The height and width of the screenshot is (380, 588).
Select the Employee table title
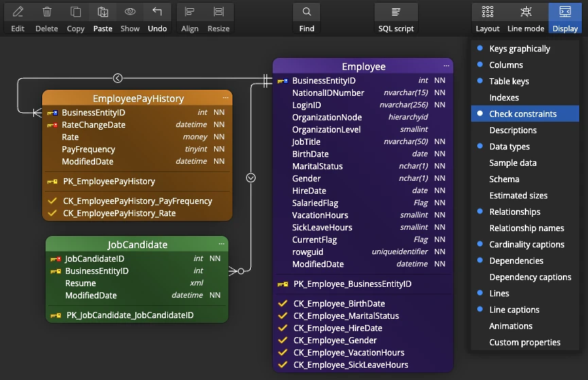(364, 67)
